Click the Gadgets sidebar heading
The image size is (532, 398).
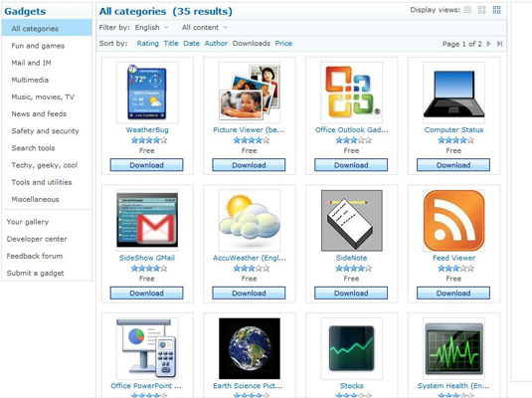(x=25, y=11)
